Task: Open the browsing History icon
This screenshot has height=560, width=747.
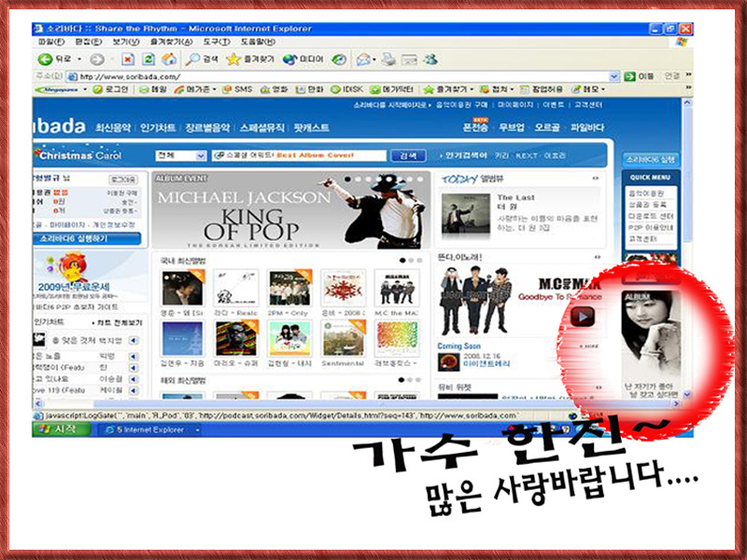Action: point(339,60)
